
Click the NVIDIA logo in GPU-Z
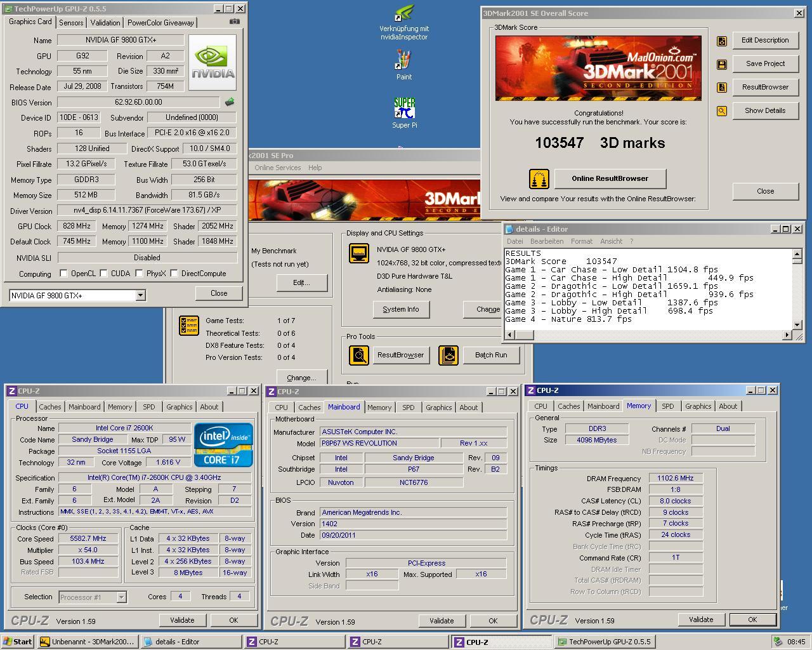click(x=213, y=62)
